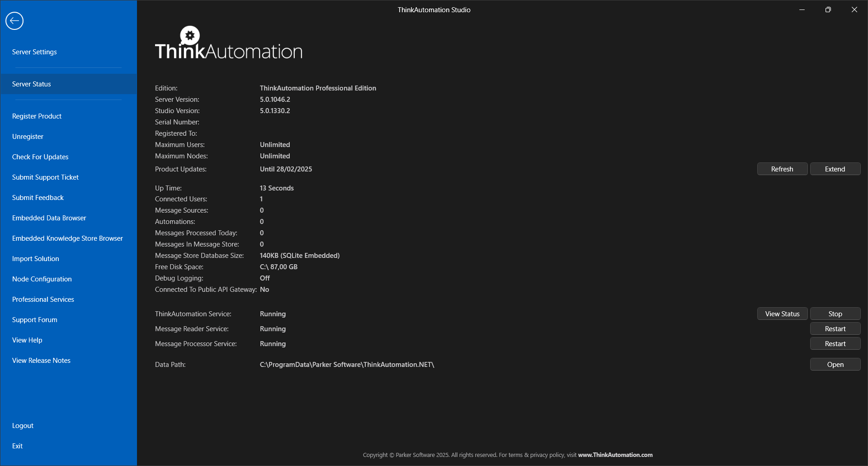Click the ThinkAutomation logo

pyautogui.click(x=229, y=43)
